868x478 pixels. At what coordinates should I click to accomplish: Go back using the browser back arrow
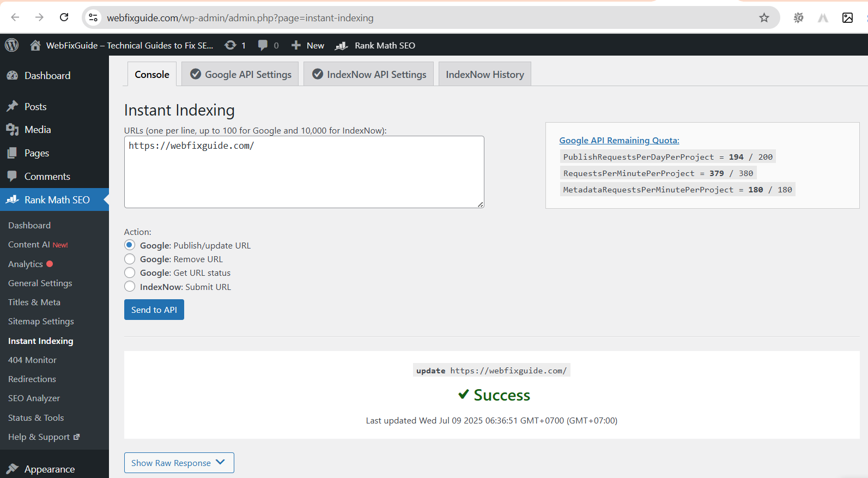tap(15, 17)
